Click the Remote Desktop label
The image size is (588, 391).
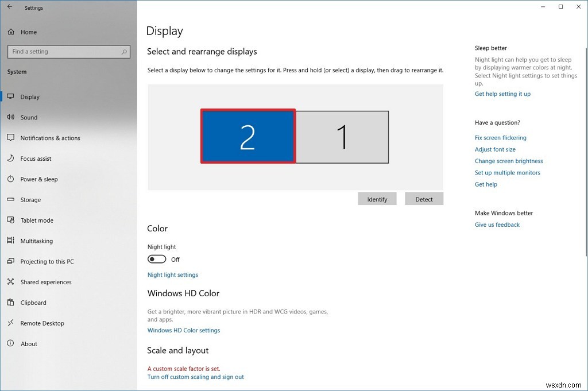(x=42, y=323)
